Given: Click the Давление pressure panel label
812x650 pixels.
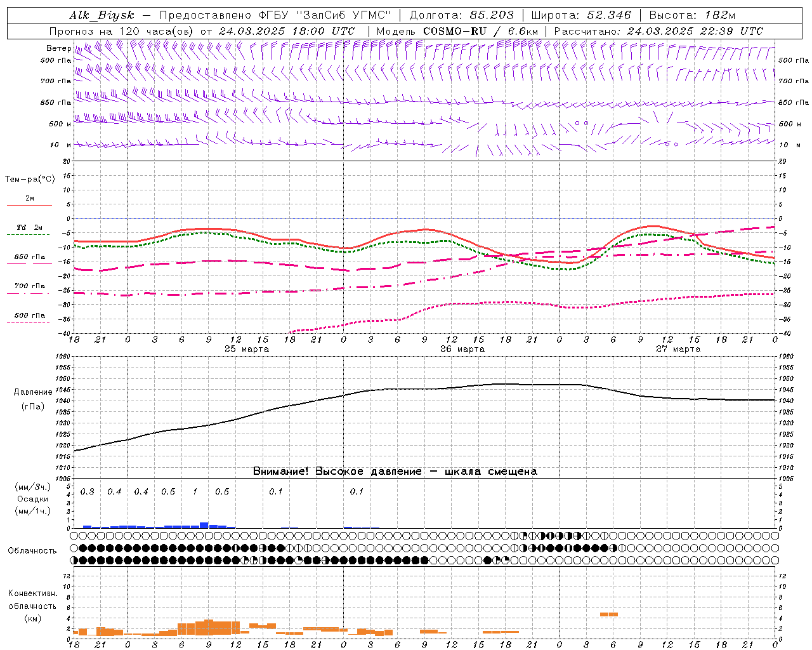Looking at the screenshot, I should point(33,392).
